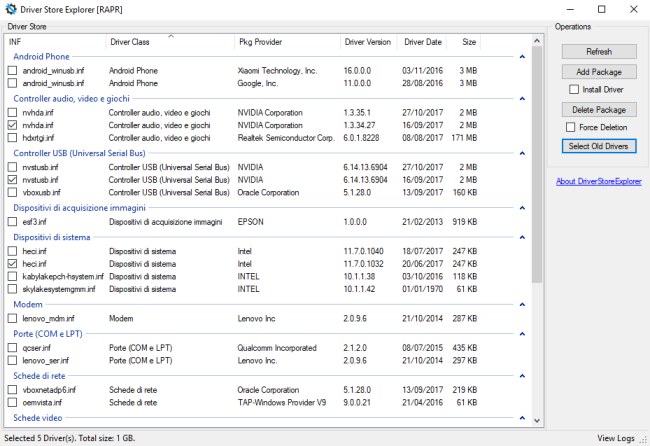Check the kabylakepch-hsystem.inf driver
Image resolution: width=650 pixels, height=446 pixels.
(x=12, y=276)
